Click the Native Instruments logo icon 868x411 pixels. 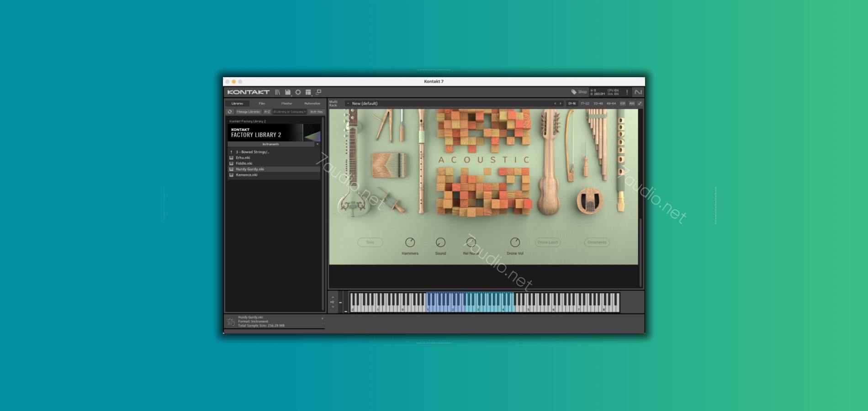638,92
